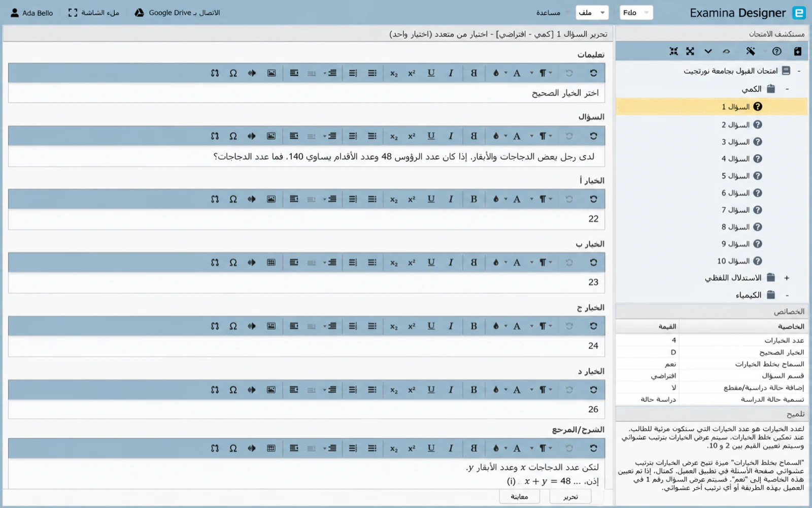Collapse the الكمي section in exam tree
The height and width of the screenshot is (508, 812).
pyautogui.click(x=787, y=89)
